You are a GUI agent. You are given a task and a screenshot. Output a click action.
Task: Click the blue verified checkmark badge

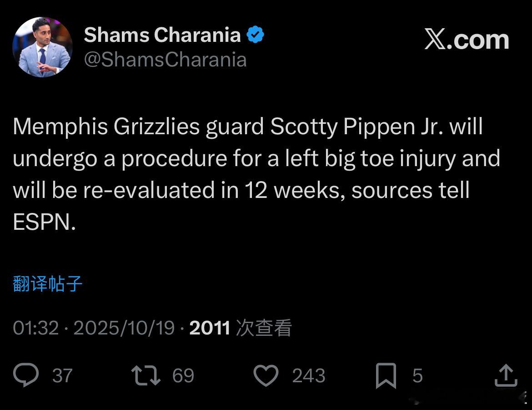pos(256,35)
